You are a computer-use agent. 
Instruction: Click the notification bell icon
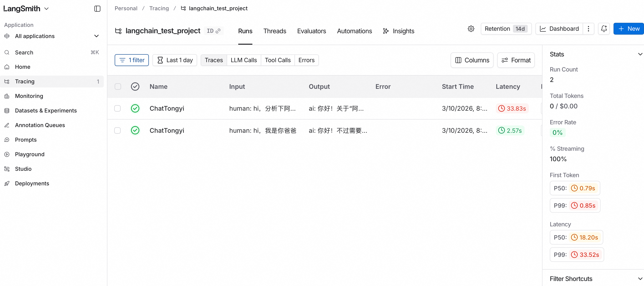pos(603,29)
